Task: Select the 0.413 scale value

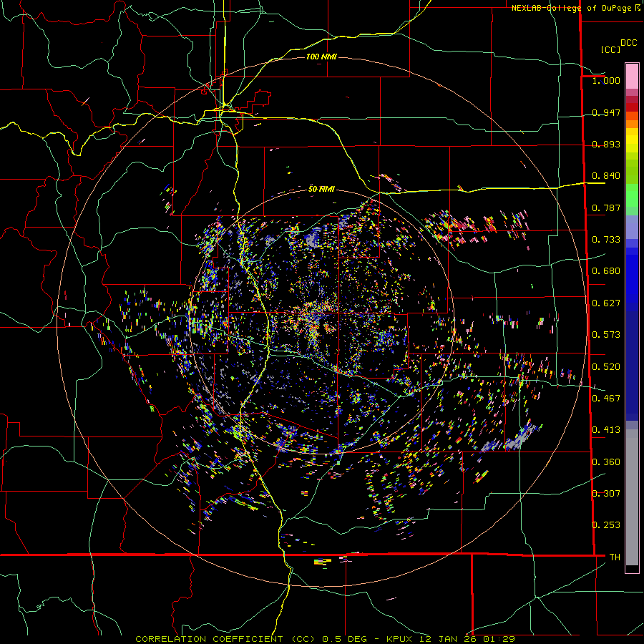Action: tap(606, 430)
